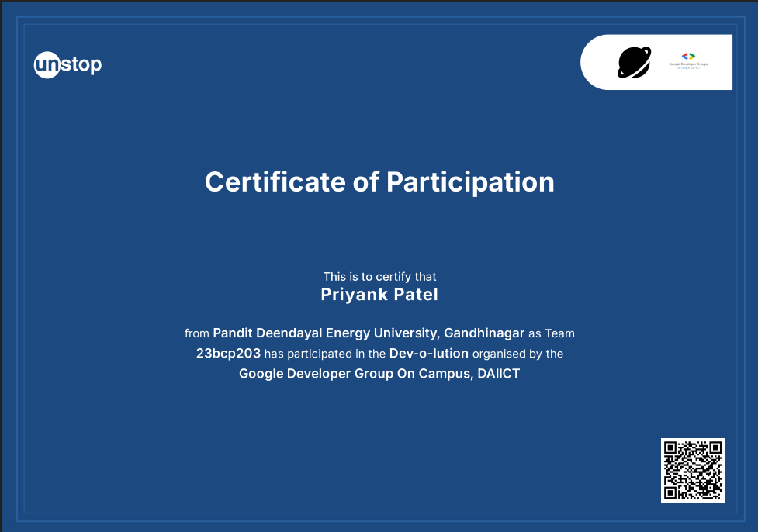Click the "This is to certify that" line
Image resolution: width=758 pixels, height=532 pixels.
[x=379, y=276]
